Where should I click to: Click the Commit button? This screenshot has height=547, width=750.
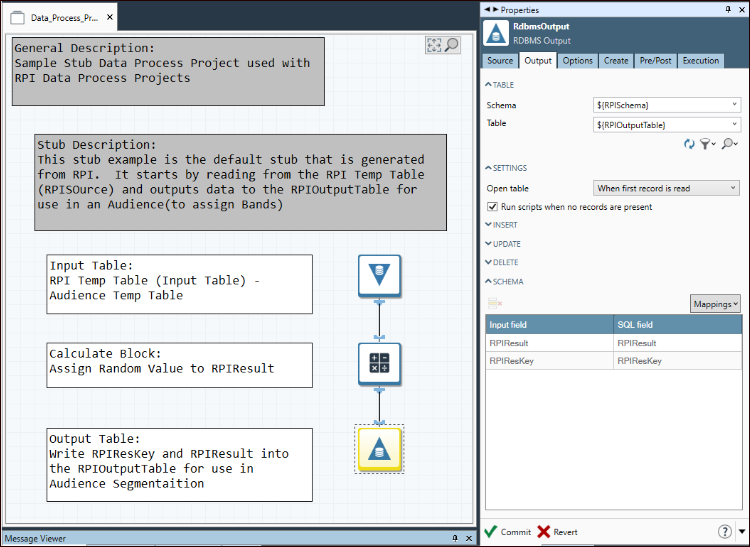(507, 532)
